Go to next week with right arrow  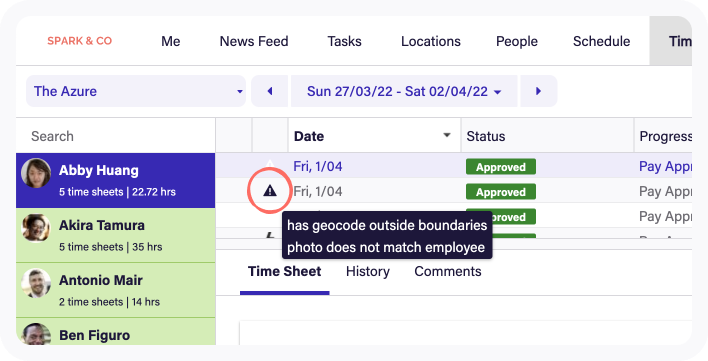[x=538, y=91]
